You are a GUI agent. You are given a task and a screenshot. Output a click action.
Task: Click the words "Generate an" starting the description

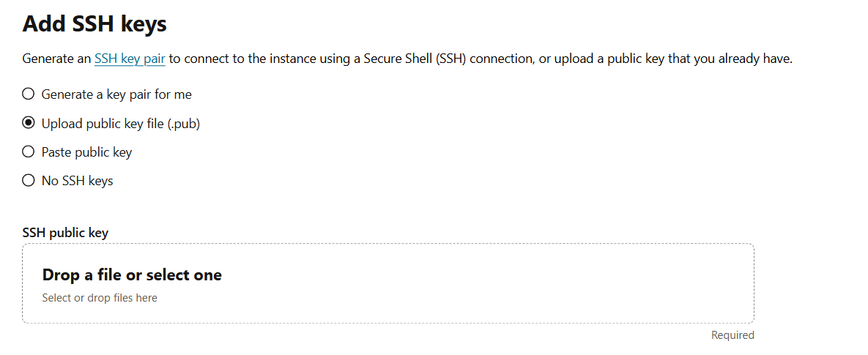coord(56,59)
